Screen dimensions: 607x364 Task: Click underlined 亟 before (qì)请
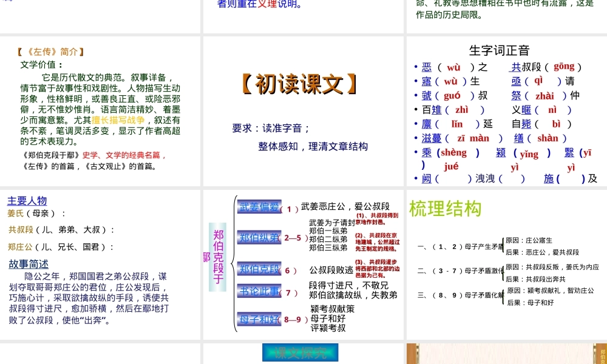pyautogui.click(x=516, y=81)
